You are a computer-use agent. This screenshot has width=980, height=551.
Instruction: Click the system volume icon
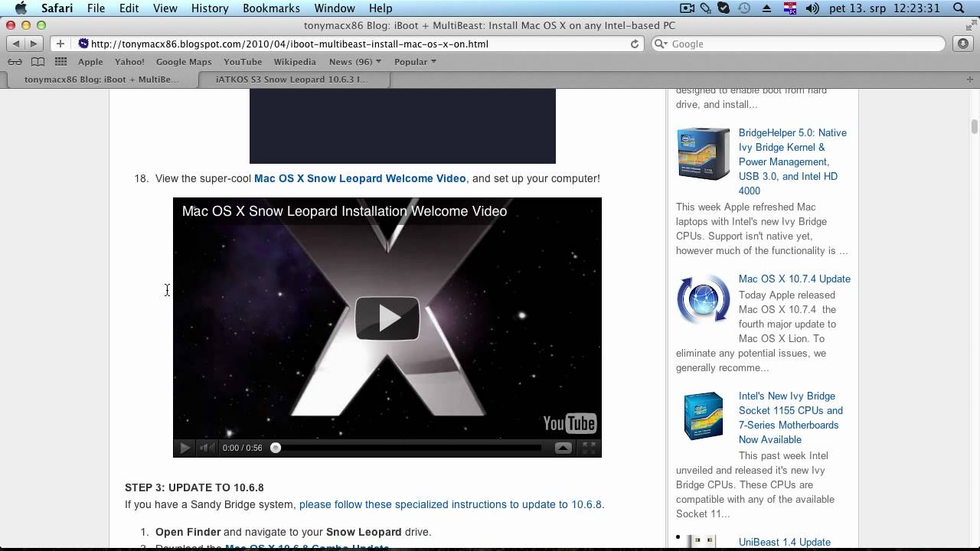[812, 8]
